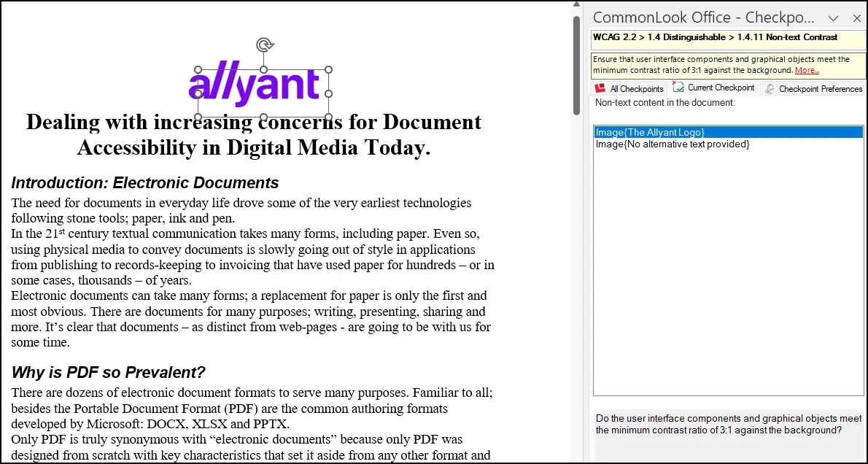Open the Checkpoint Preferences tab
Image resolution: width=868 pixels, height=464 pixels.
[x=814, y=88]
